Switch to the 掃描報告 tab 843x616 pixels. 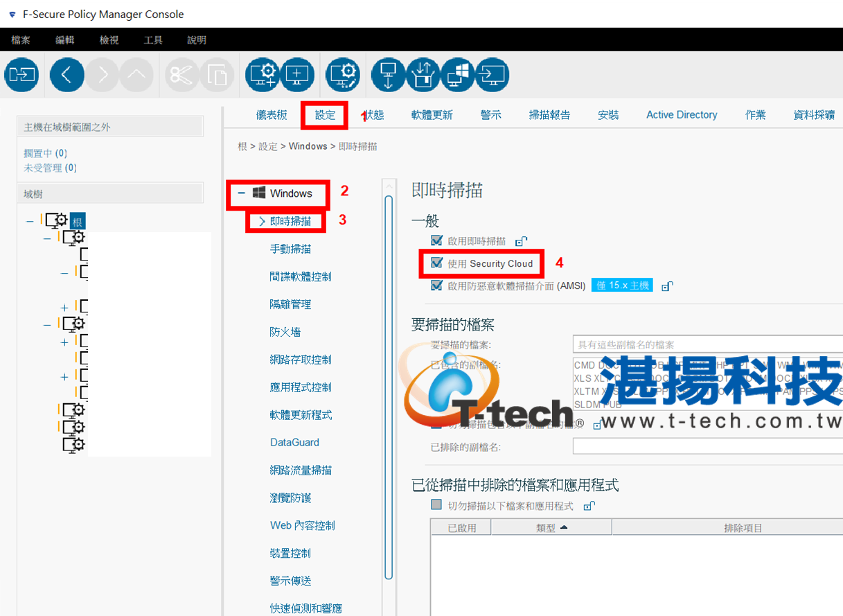pos(549,115)
